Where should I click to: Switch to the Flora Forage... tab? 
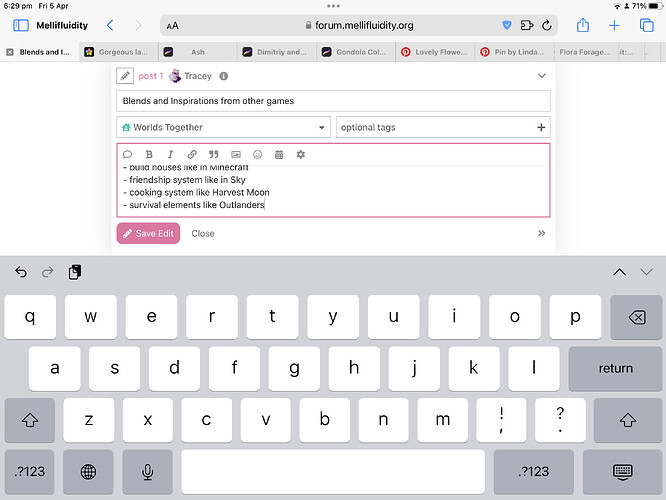[x=584, y=52]
